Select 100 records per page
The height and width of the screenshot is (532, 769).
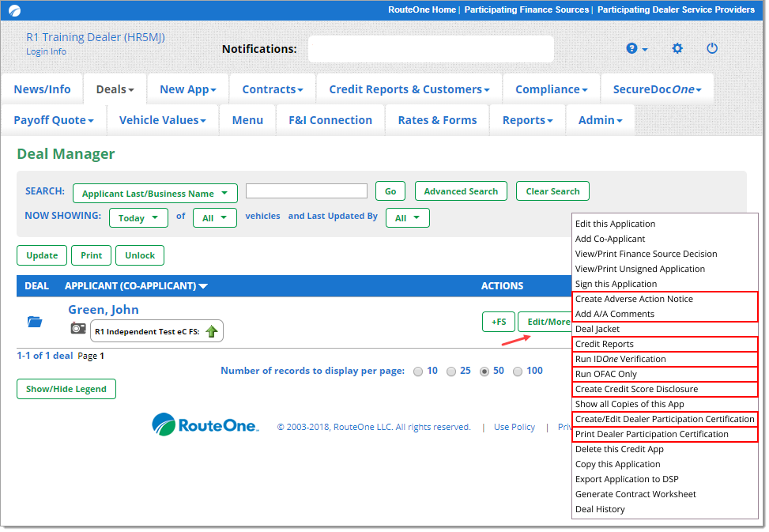pos(518,372)
